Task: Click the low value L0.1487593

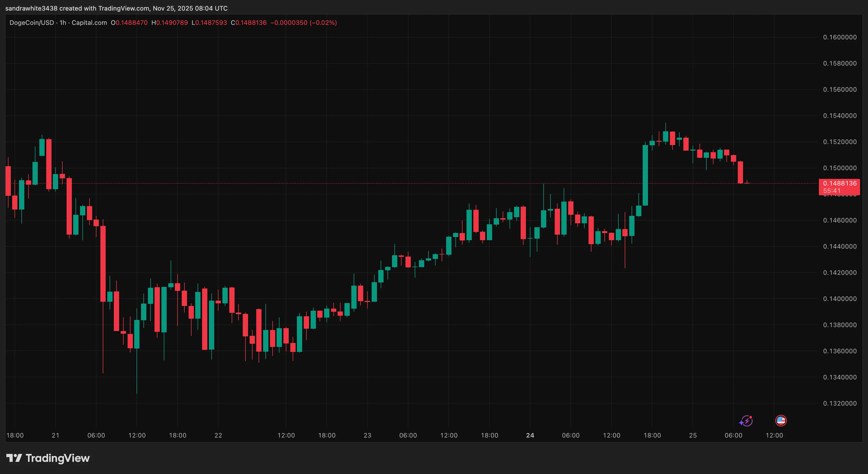Action: (209, 22)
